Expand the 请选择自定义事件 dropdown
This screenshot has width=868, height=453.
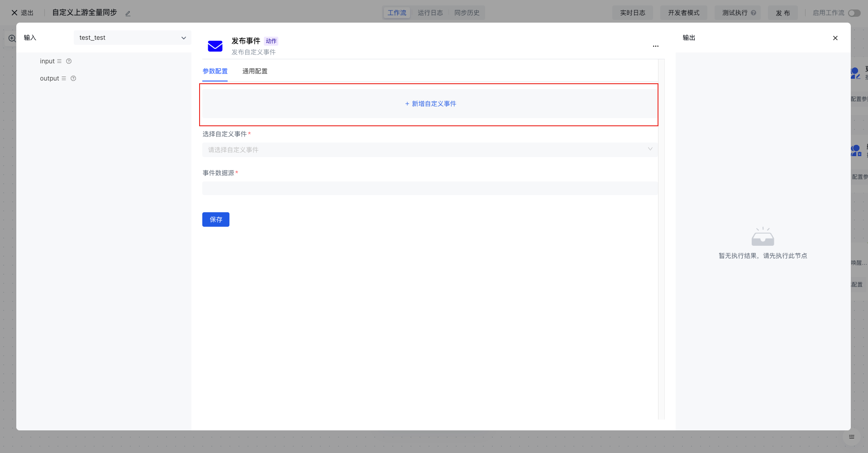tap(429, 150)
